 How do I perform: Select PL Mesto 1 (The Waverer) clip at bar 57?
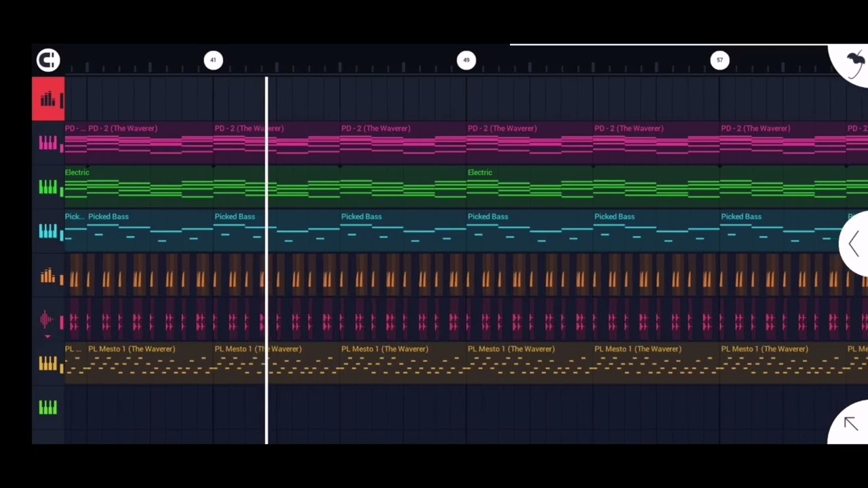click(783, 364)
